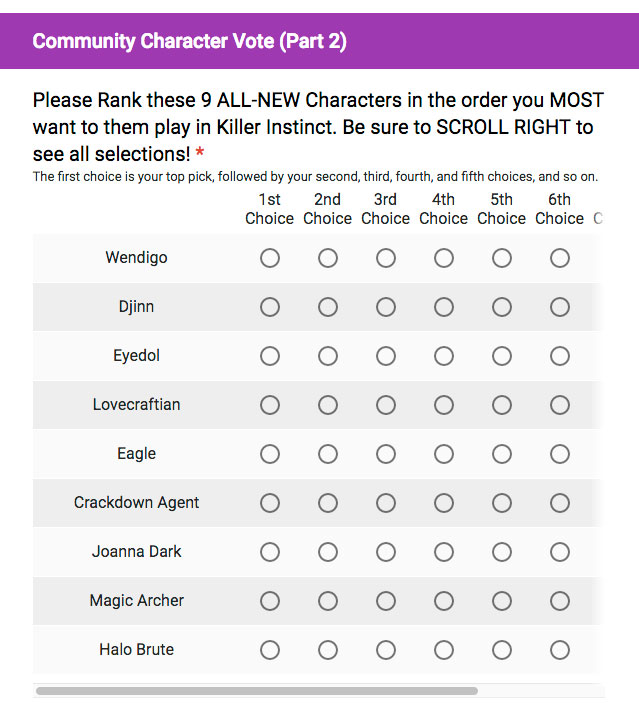The height and width of the screenshot is (703, 639).
Task: Select 2nd Choice for Djinn
Action: tap(328, 307)
